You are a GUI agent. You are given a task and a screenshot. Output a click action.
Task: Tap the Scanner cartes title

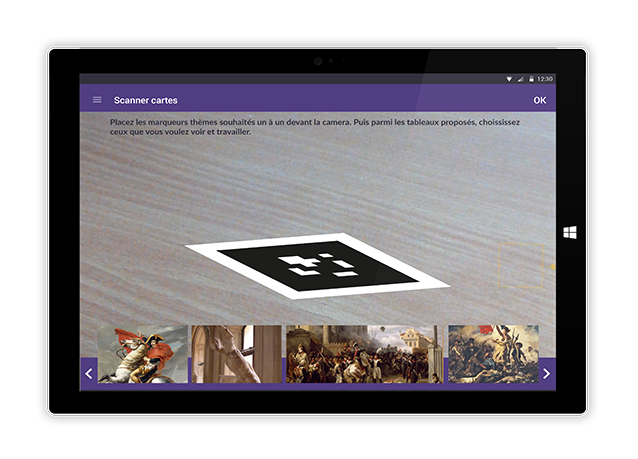pos(146,100)
